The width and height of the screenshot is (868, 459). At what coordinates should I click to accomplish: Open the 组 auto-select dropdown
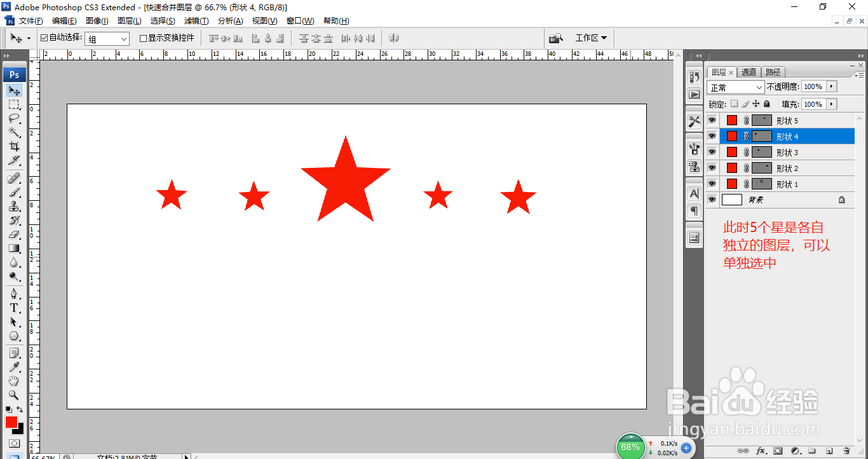[x=107, y=39]
